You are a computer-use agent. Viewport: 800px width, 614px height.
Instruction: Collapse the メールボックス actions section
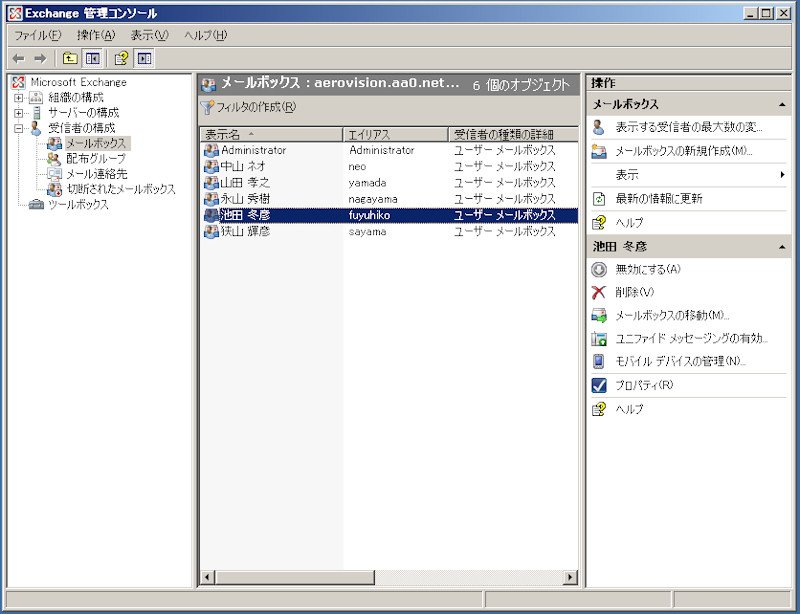coord(782,105)
